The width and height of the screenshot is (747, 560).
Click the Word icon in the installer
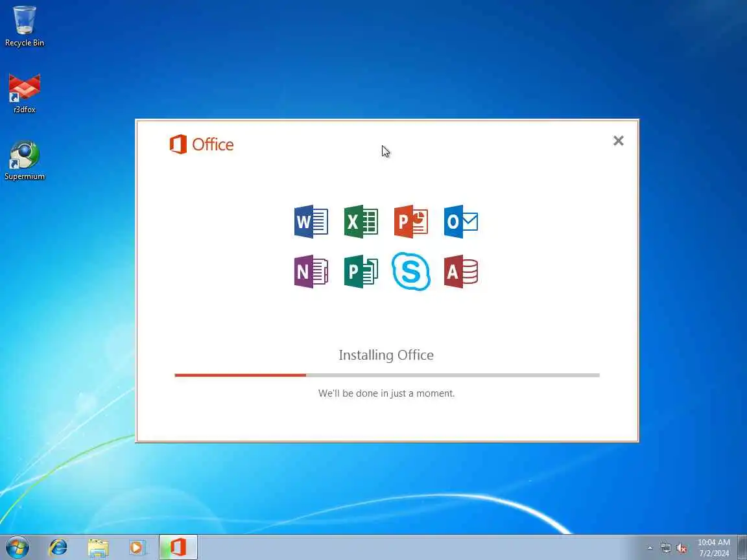click(311, 222)
